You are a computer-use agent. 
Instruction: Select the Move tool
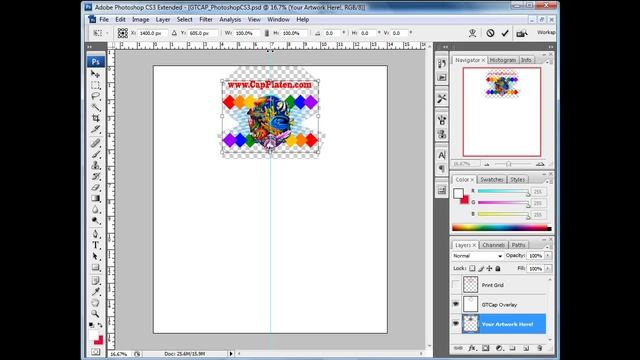(x=96, y=74)
